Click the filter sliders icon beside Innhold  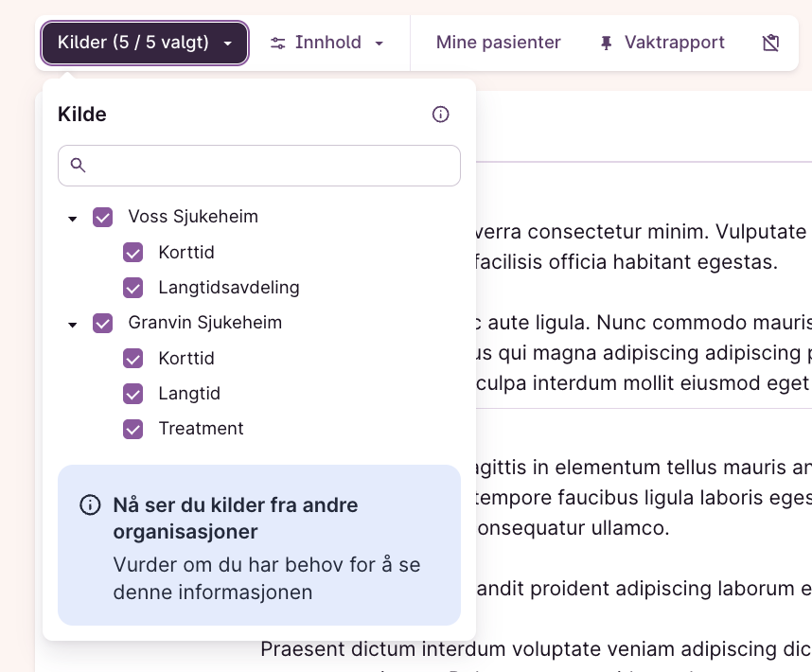278,44
